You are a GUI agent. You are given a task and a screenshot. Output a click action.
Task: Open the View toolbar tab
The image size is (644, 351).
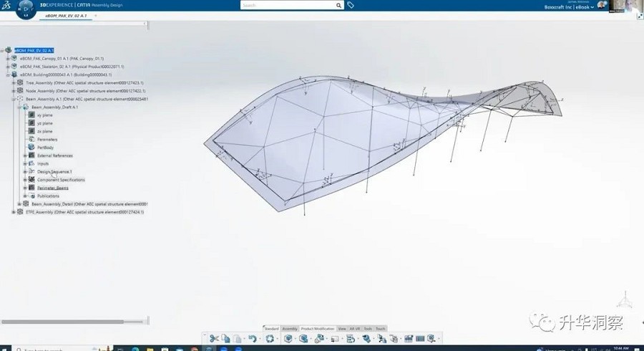[341, 329]
